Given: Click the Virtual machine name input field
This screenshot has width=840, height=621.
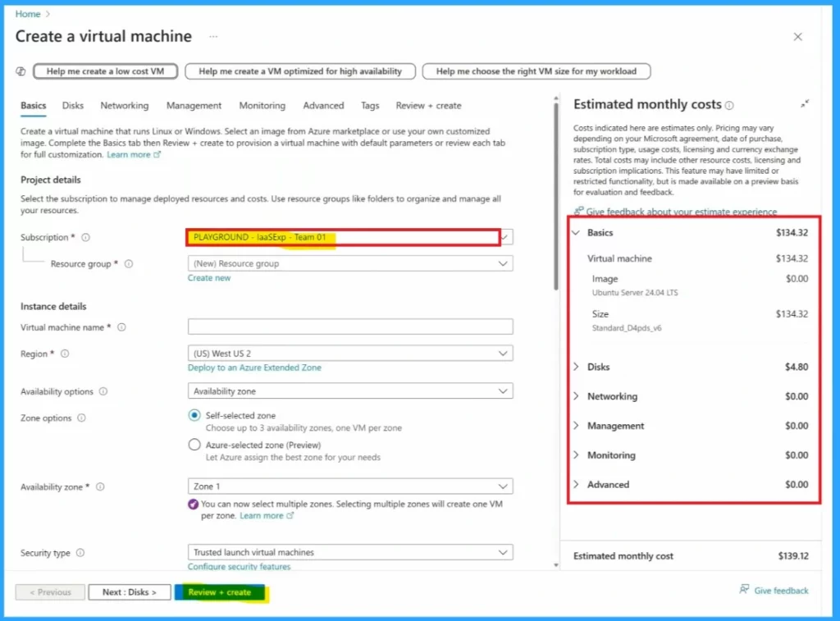Looking at the screenshot, I should pyautogui.click(x=349, y=326).
